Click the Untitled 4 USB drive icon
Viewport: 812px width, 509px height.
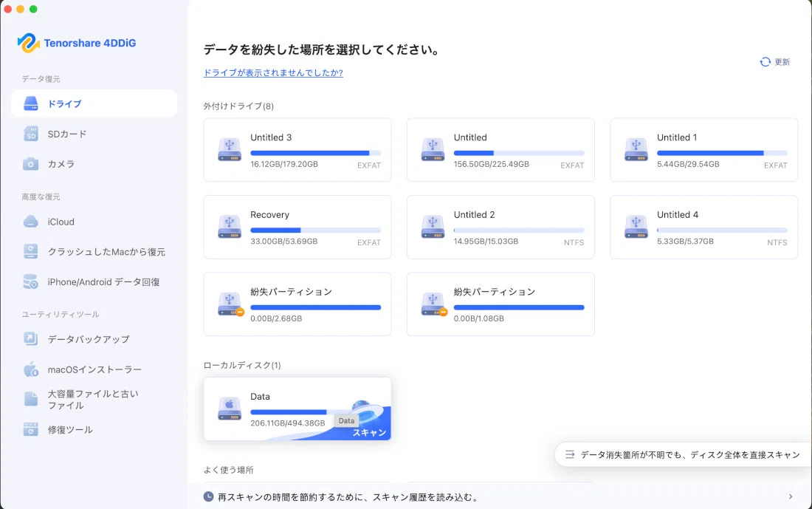(636, 227)
